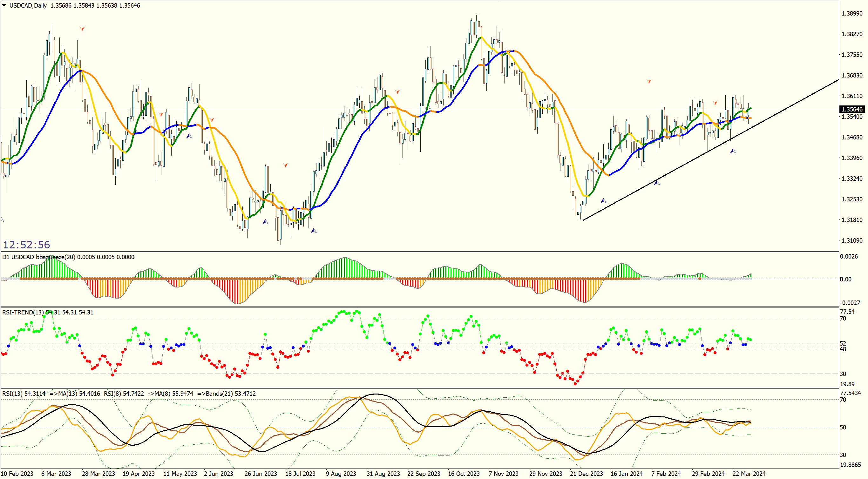Click the RSI-TREND(13) indicator label
The image size is (868, 479).
coord(23,312)
